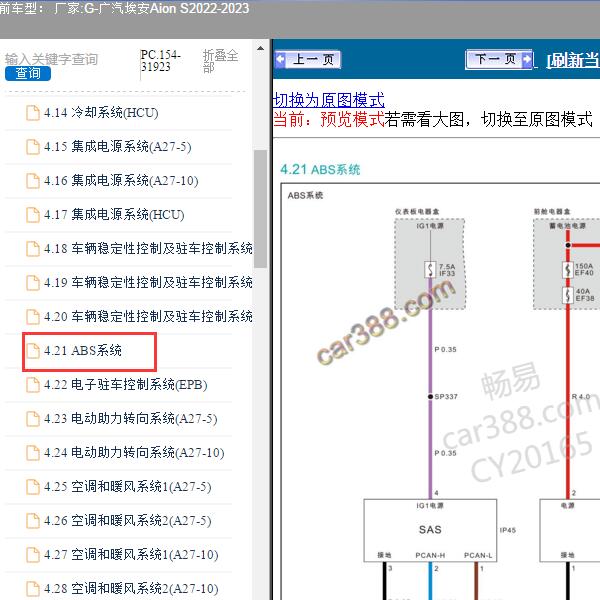This screenshot has width=600, height=600.
Task: Click document icon beside 4.18 entry
Action: (33, 249)
